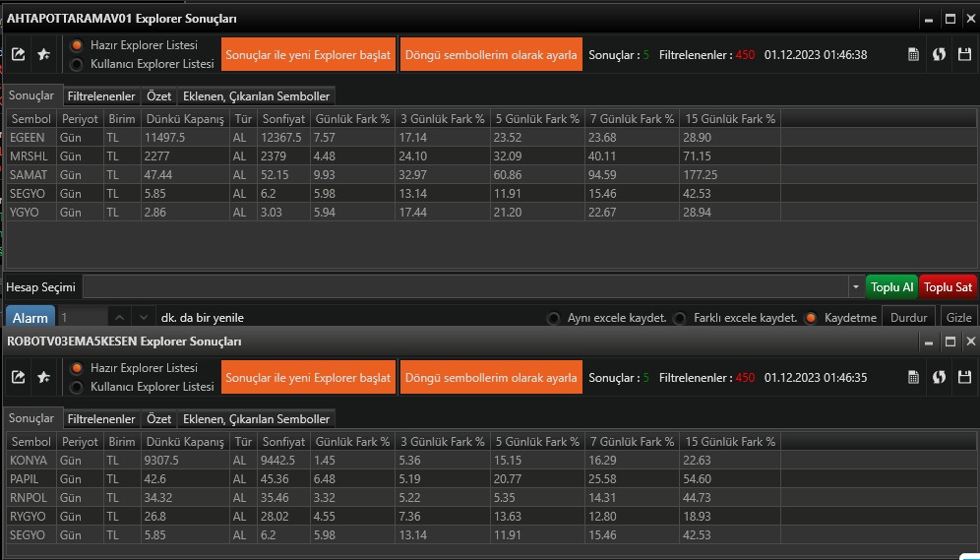Image resolution: width=980 pixels, height=560 pixels.
Task: Select Kaydetme radio option
Action: 811,318
